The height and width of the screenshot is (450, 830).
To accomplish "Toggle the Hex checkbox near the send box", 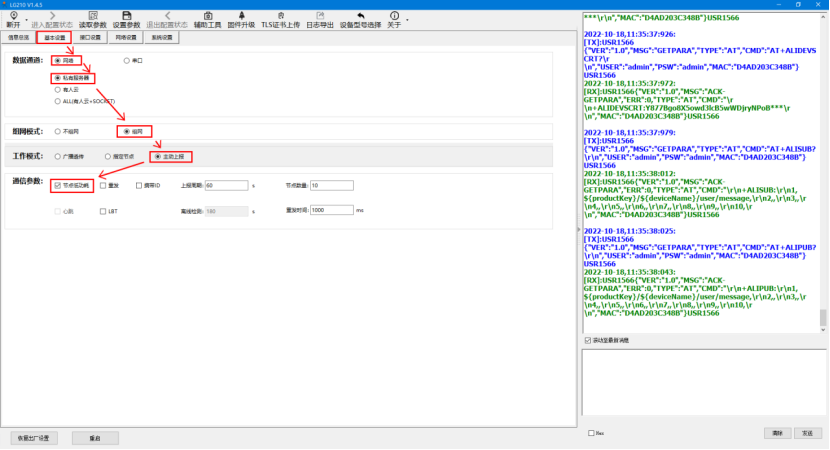I will (x=591, y=433).
